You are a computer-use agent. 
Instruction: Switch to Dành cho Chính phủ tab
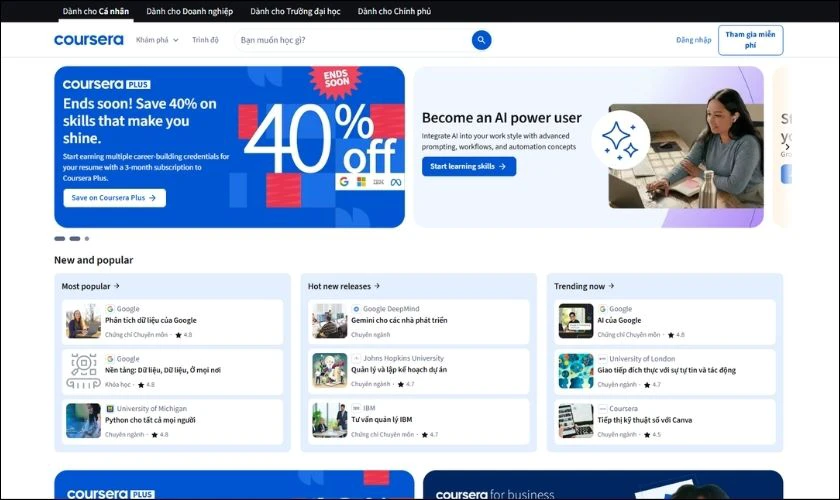pos(394,11)
